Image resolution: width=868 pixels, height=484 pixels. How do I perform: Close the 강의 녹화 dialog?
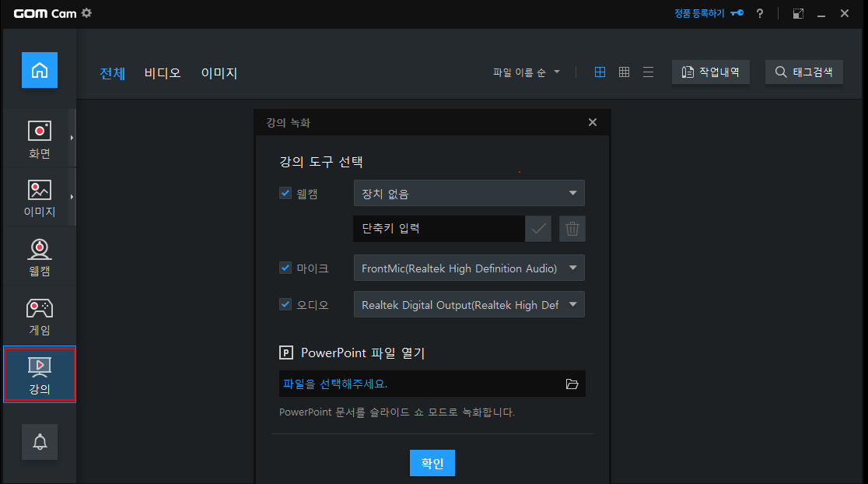tap(593, 122)
